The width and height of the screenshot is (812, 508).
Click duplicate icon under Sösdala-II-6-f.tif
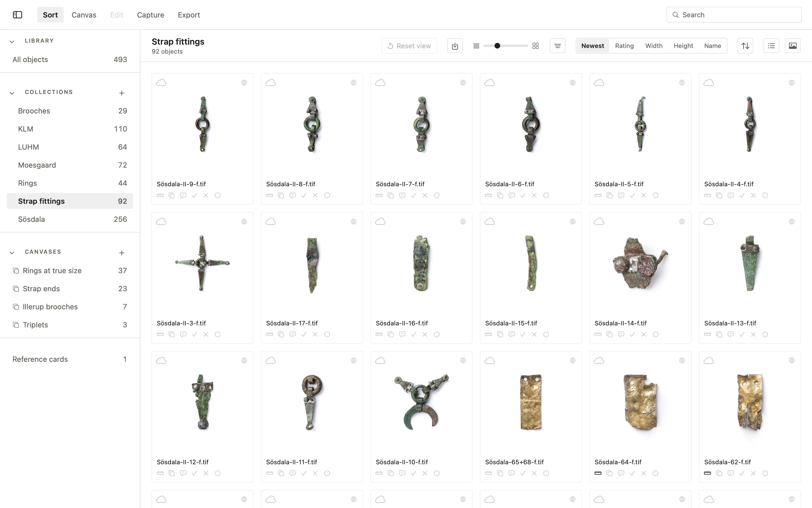tap(500, 196)
